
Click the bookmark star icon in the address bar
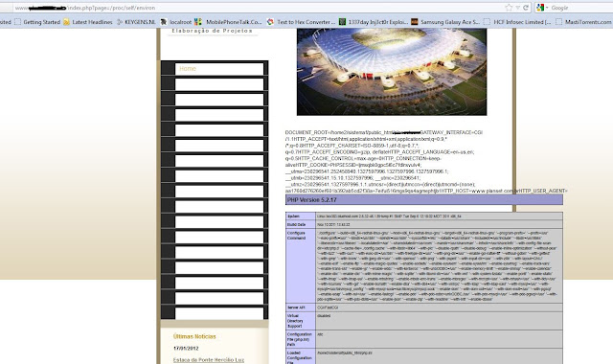tap(509, 8)
